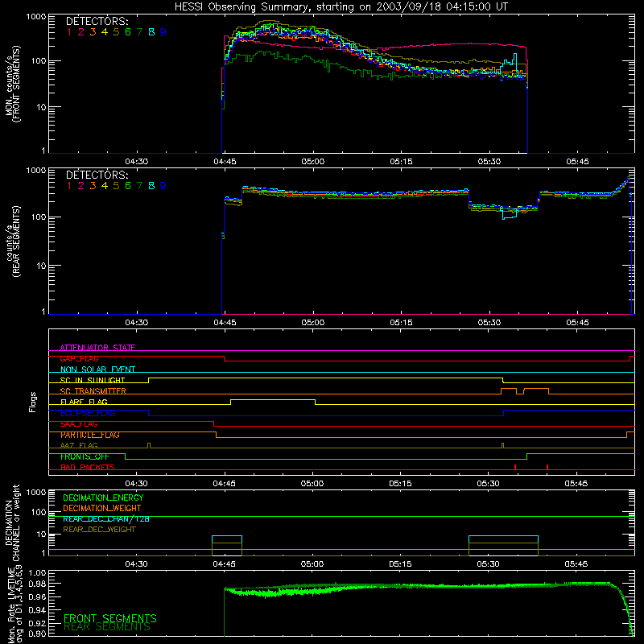Click the FRONT SEGMENTS livetime legend label

click(110, 618)
